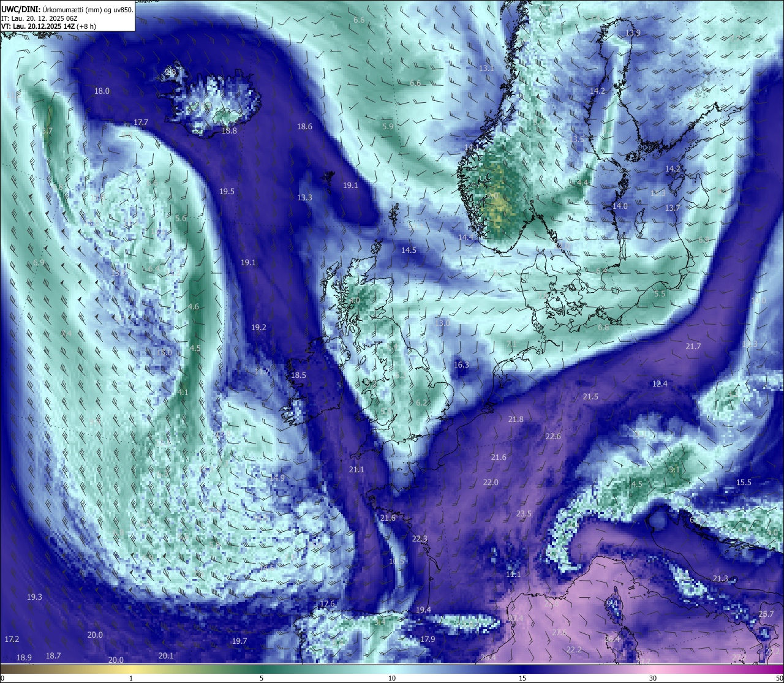
Task: Click the 'UWC/DINI: Úrkomumætti (mm) og uv850.' title line
Action: click(x=67, y=10)
